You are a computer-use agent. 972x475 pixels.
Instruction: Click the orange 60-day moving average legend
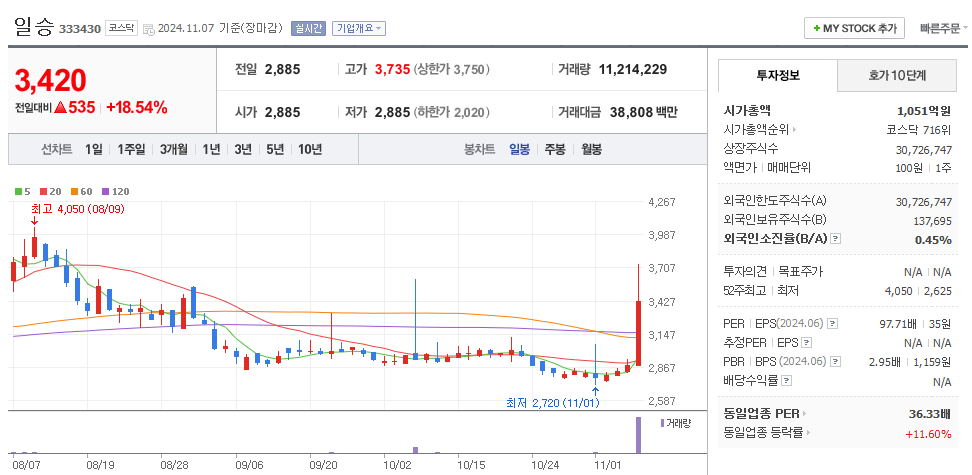click(x=81, y=192)
